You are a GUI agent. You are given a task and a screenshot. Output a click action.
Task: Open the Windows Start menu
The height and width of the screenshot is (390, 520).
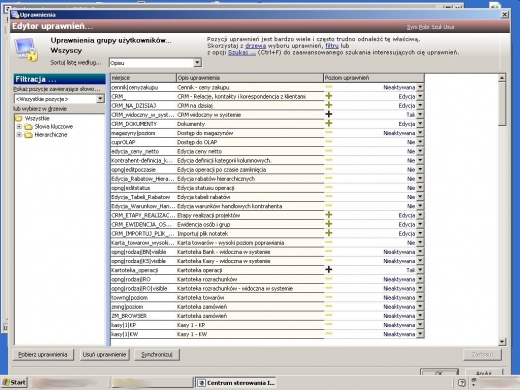(14, 382)
